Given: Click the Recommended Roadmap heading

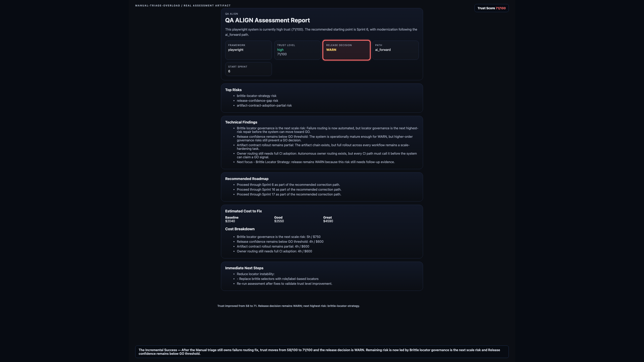Looking at the screenshot, I should point(247,179).
